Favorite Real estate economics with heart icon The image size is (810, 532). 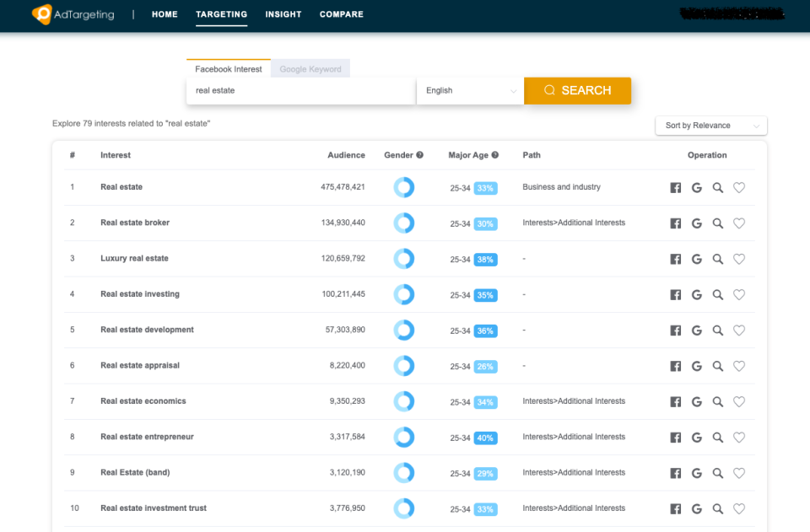pyautogui.click(x=739, y=401)
